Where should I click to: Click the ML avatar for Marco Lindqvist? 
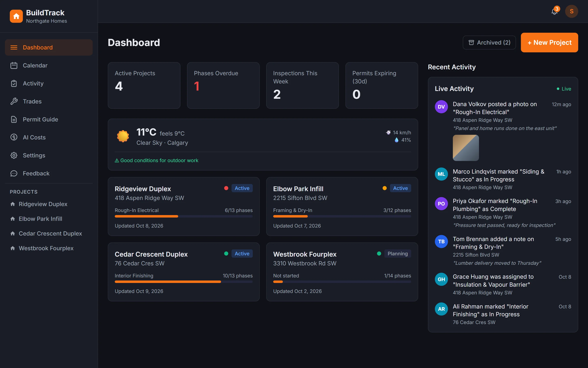441,174
